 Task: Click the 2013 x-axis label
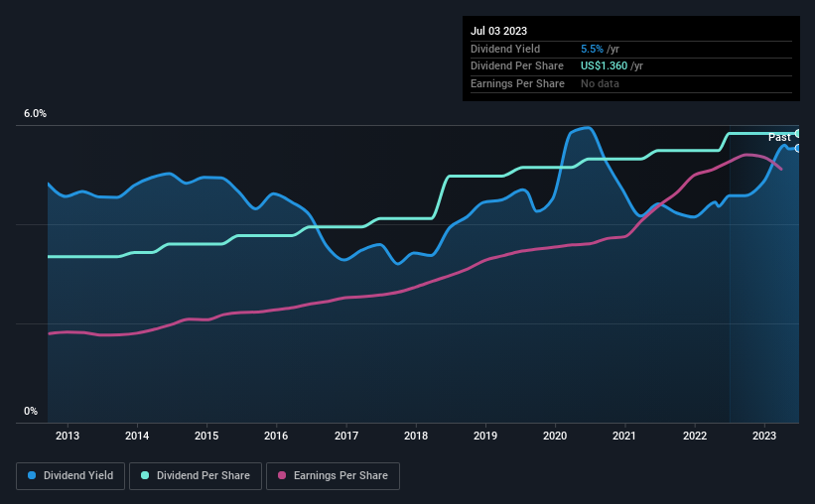pos(68,436)
